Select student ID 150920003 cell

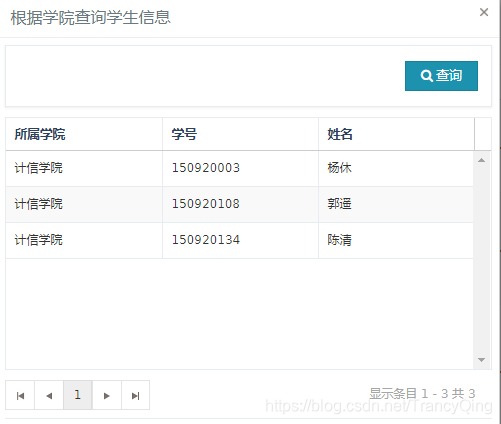tap(240, 168)
